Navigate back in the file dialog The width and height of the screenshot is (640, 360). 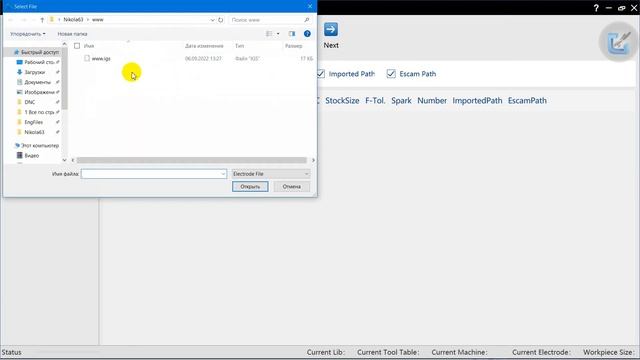coord(11,20)
